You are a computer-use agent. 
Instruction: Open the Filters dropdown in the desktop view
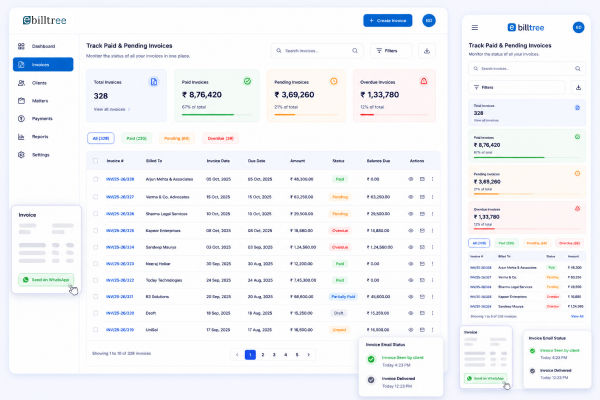tap(391, 51)
